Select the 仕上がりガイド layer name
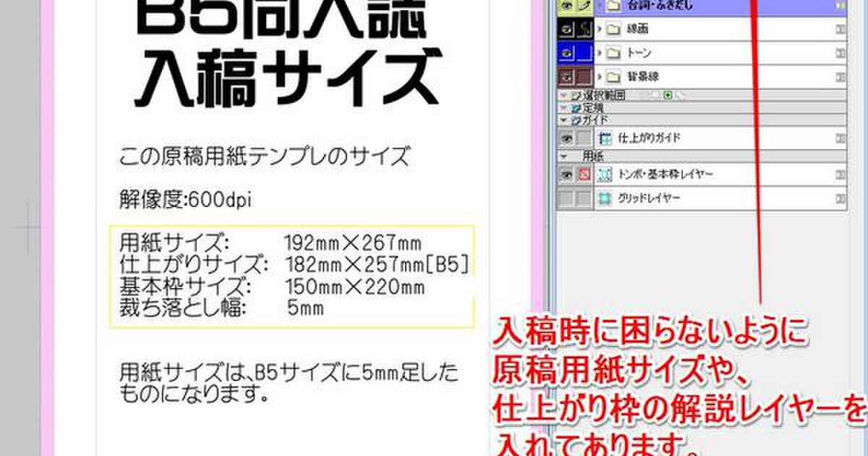 coord(649,137)
